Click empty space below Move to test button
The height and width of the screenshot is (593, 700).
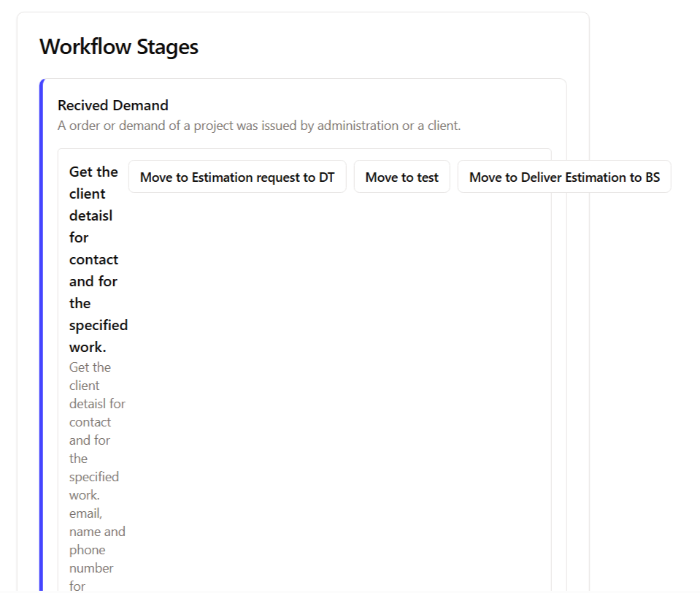401,329
